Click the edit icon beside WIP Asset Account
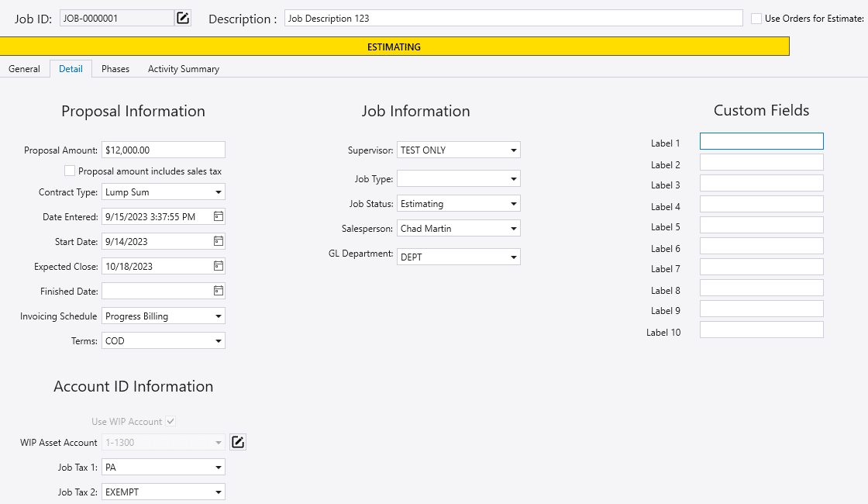The image size is (868, 504). pyautogui.click(x=239, y=442)
